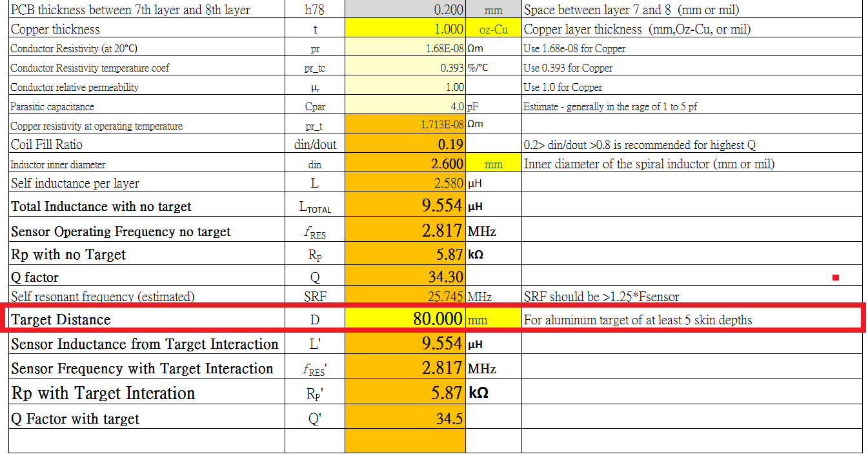Click the 'Copper layer thickness (mm,Oz-Cu, or mil)' note
The image size is (868, 461).
click(x=638, y=29)
